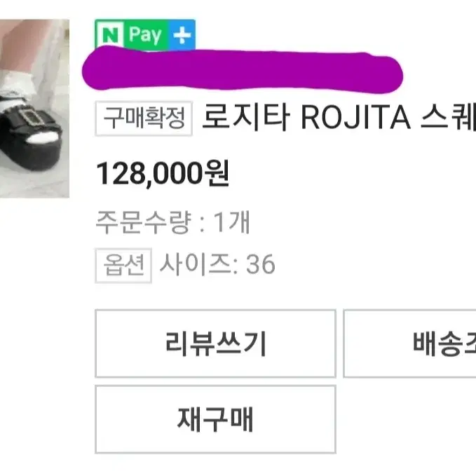Click the blue plus membership icon
Image resolution: width=476 pixels, height=476 pixels.
pyautogui.click(x=182, y=35)
